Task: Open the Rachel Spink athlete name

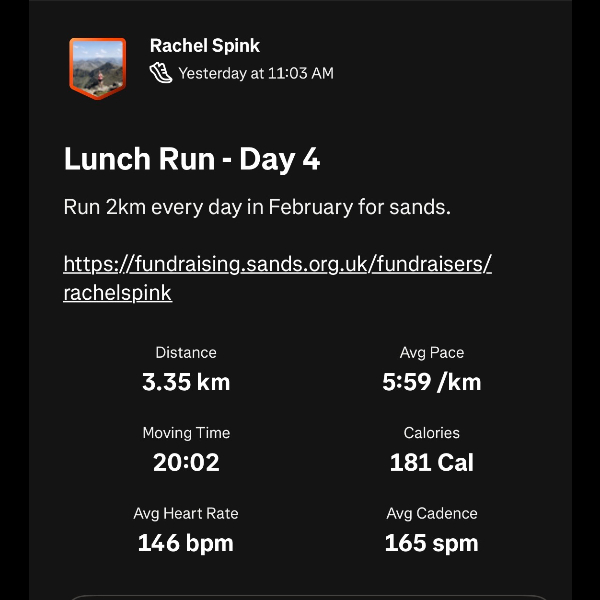Action: coord(204,46)
